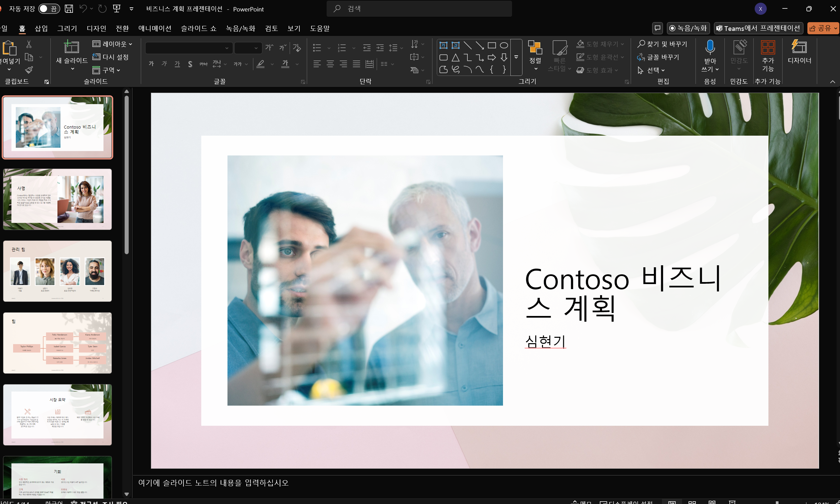Screen dimensions: 840x504
Task: Click the New Slide icon
Action: pyautogui.click(x=71, y=47)
